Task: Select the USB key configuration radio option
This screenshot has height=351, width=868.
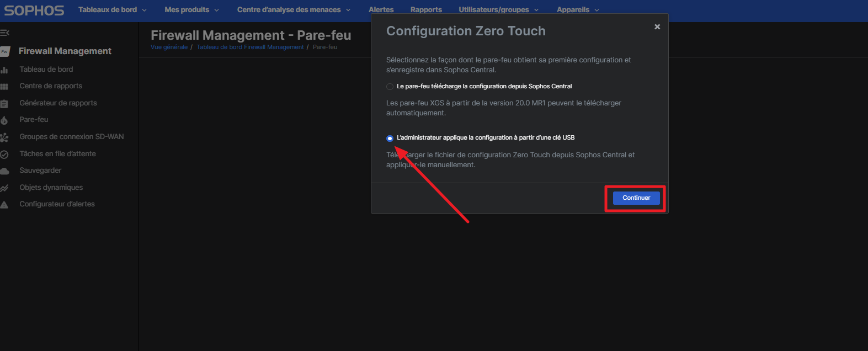Action: click(390, 138)
